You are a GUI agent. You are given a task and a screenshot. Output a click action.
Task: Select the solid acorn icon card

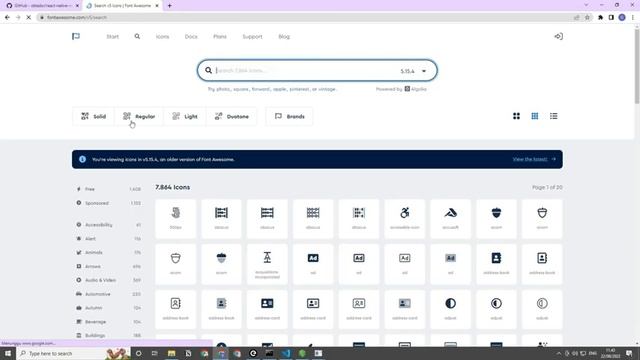(x=496, y=219)
